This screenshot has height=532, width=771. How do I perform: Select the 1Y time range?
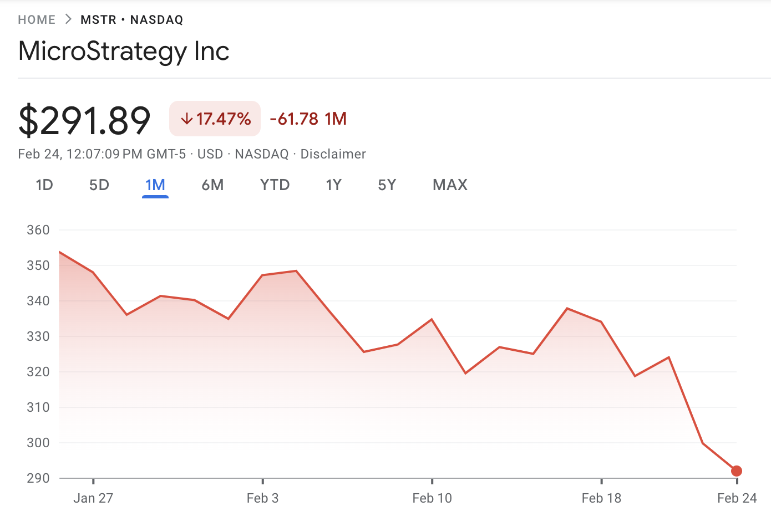point(333,185)
